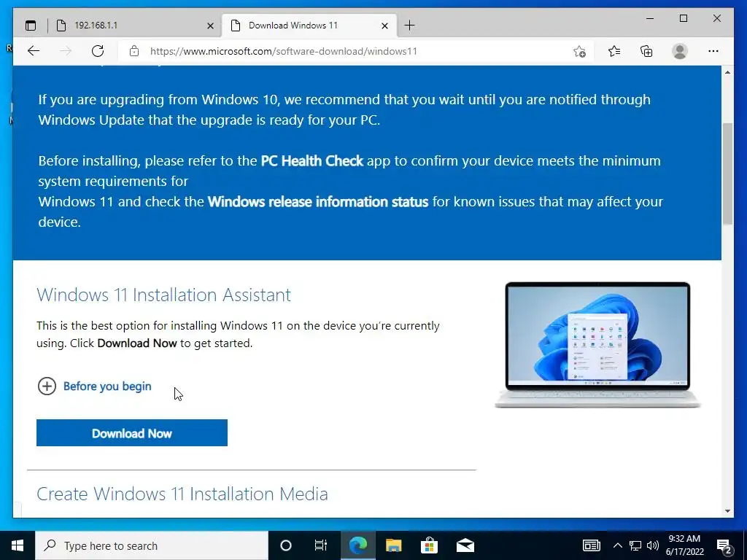This screenshot has width=747, height=560.
Task: Open the Windows Start menu
Action: 18,545
